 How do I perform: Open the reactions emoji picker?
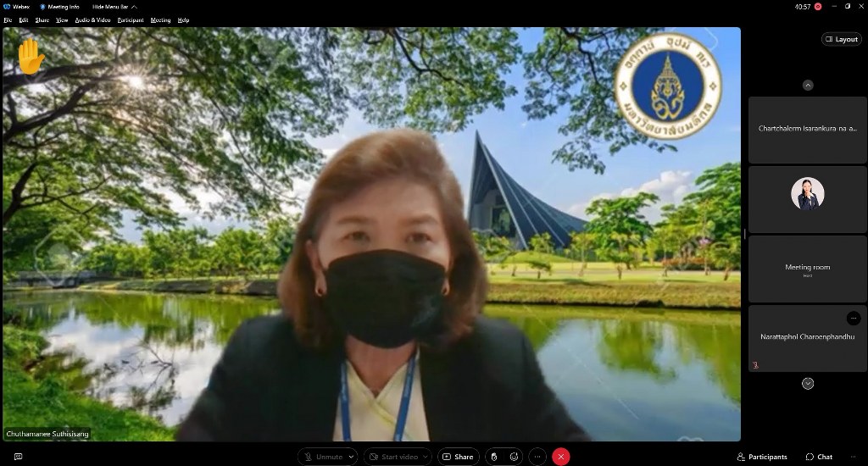pyautogui.click(x=514, y=457)
